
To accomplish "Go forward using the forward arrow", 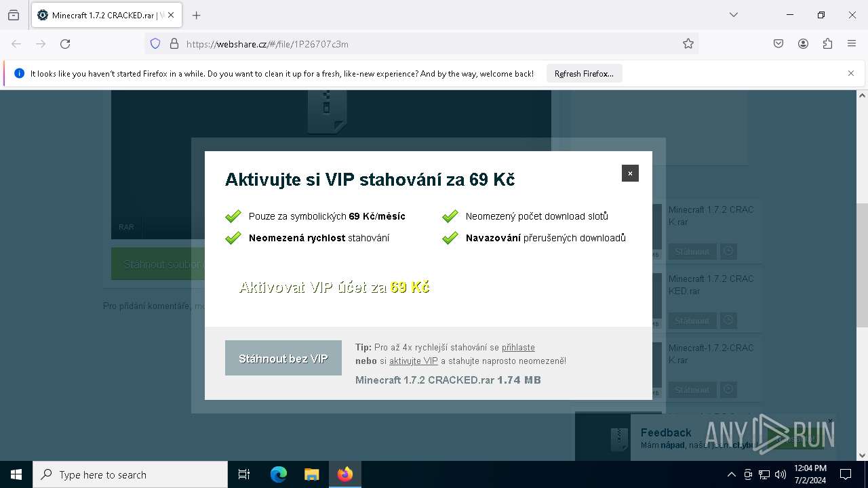I will pos(41,44).
